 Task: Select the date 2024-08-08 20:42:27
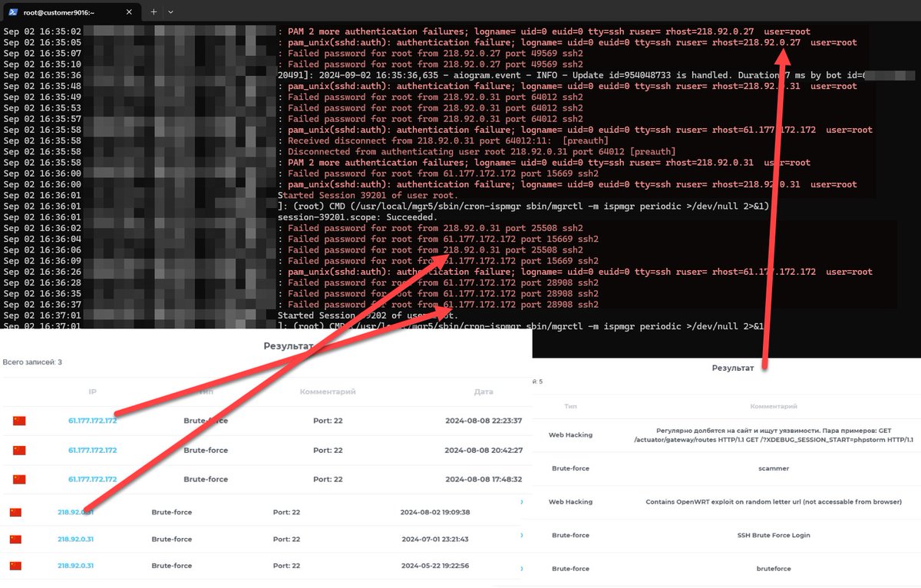tap(484, 450)
